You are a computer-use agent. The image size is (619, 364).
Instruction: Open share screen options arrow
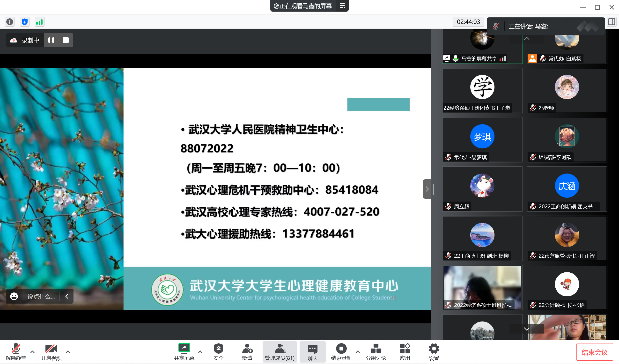(x=200, y=352)
